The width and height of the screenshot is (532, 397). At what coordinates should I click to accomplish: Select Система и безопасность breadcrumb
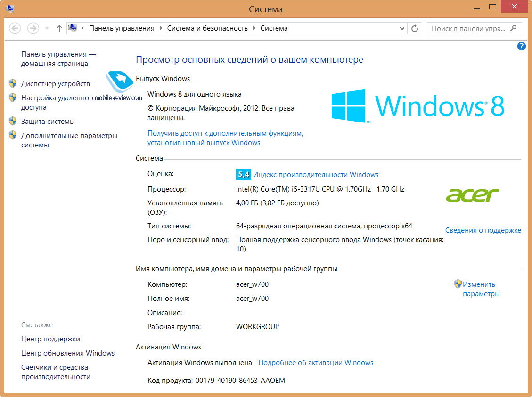click(207, 28)
